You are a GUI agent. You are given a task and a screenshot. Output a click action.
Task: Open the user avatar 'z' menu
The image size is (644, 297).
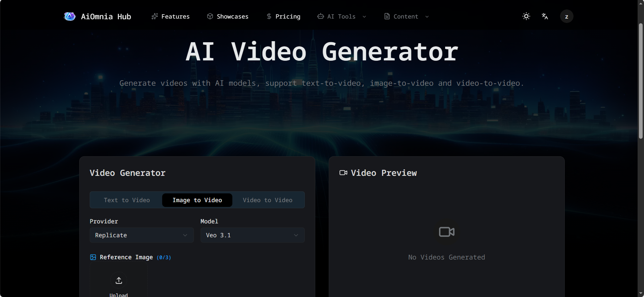click(x=566, y=16)
